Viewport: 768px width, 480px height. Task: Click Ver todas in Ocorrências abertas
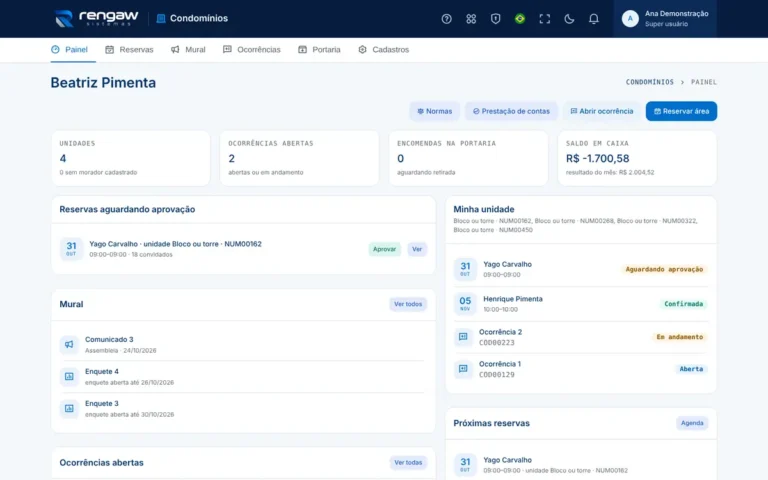[408, 462]
